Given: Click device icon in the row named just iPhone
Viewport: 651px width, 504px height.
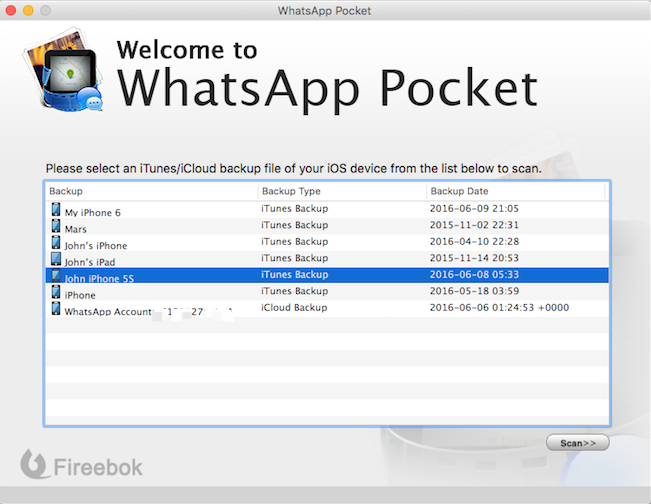Looking at the screenshot, I should tap(56, 292).
